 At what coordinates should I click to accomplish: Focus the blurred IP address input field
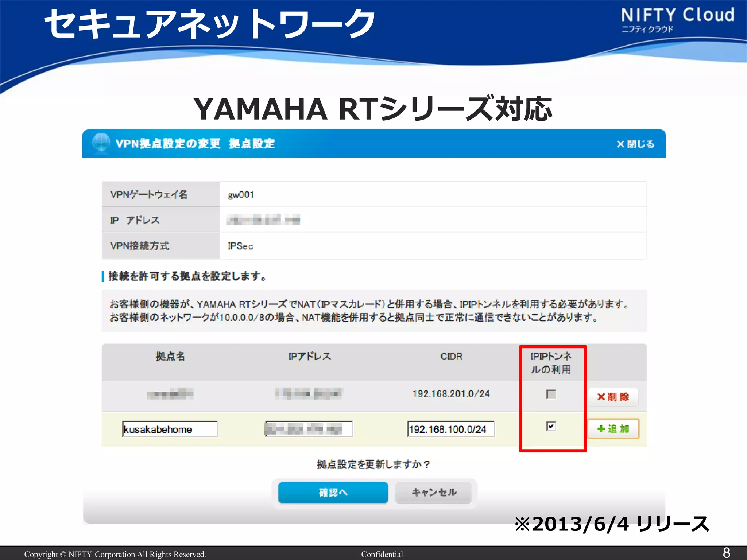309,429
